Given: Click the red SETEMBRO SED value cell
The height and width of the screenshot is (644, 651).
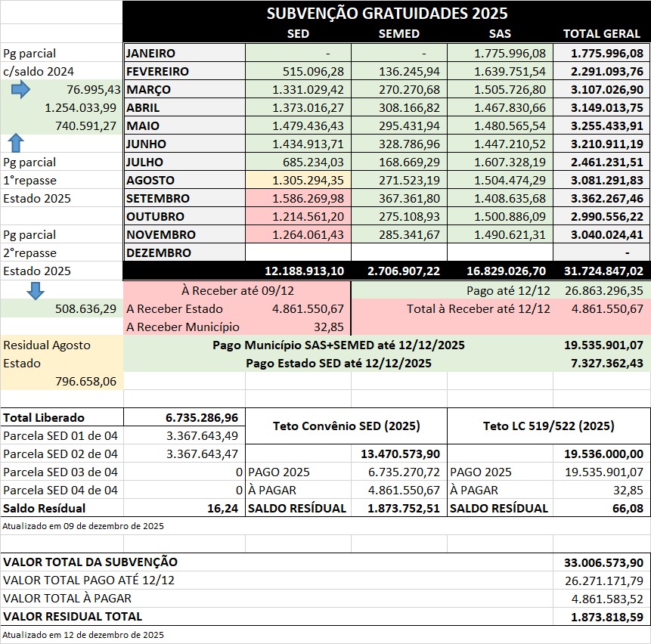Looking at the screenshot, I should (298, 199).
